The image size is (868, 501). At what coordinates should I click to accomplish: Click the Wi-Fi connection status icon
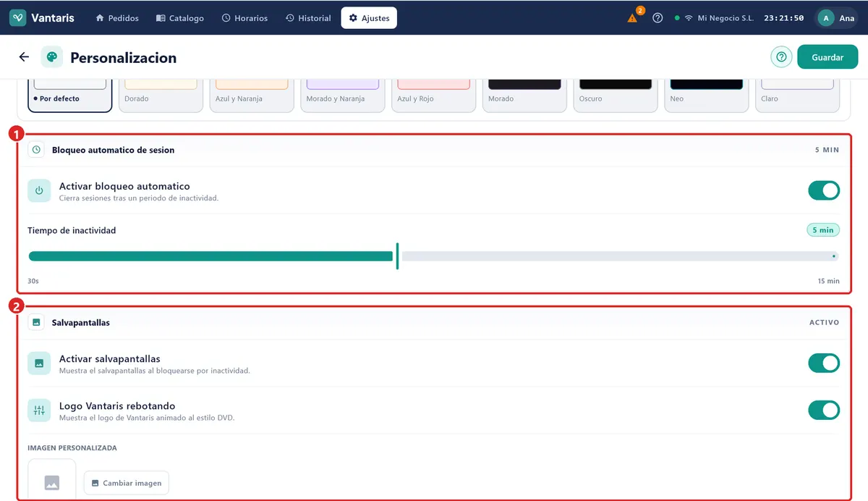[689, 18]
